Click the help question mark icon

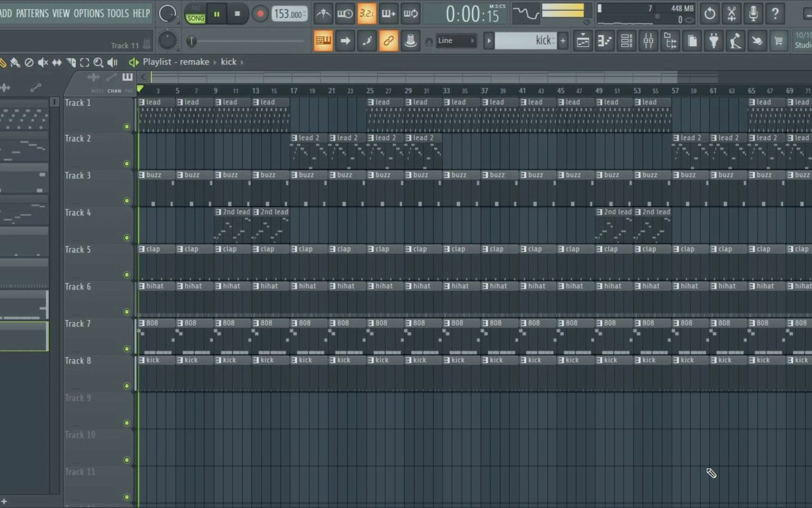pyautogui.click(x=775, y=14)
